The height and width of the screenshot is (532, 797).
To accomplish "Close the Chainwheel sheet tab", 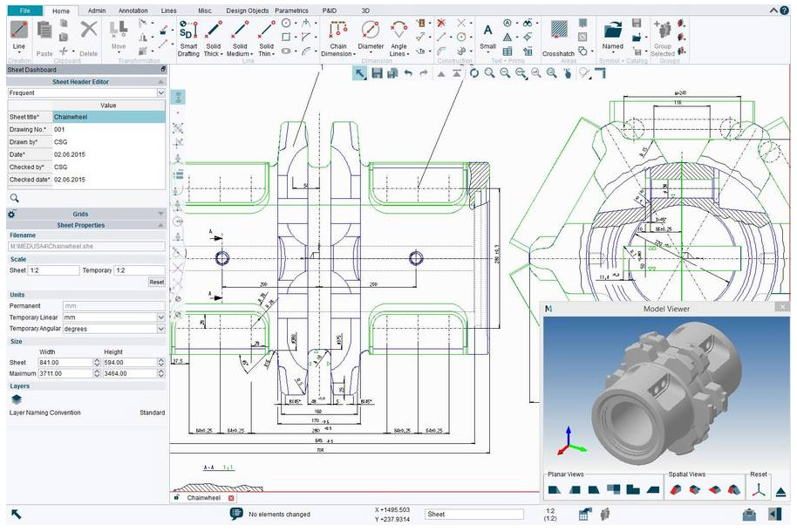I will tap(231, 498).
